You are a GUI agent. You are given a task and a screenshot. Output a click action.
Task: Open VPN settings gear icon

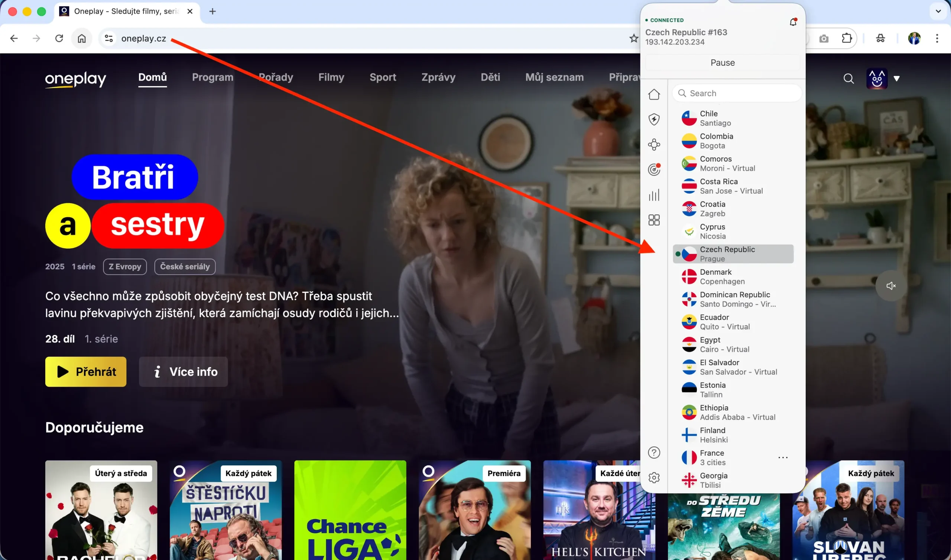point(655,477)
